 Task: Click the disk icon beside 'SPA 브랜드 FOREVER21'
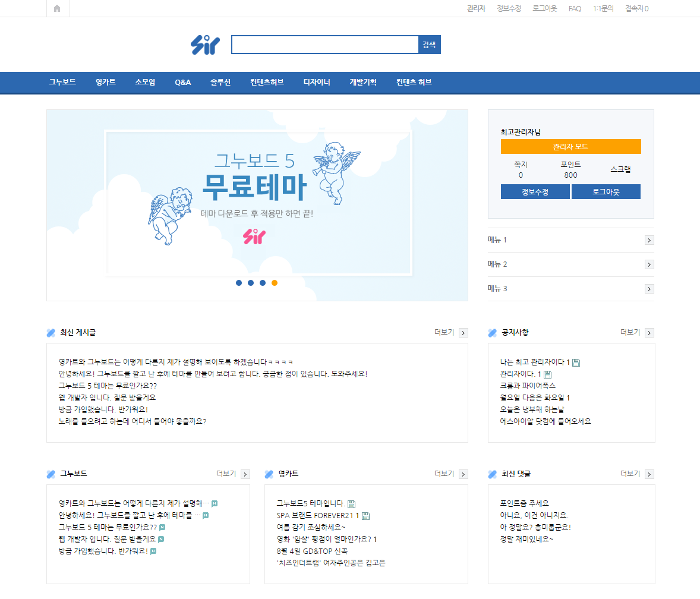click(366, 516)
